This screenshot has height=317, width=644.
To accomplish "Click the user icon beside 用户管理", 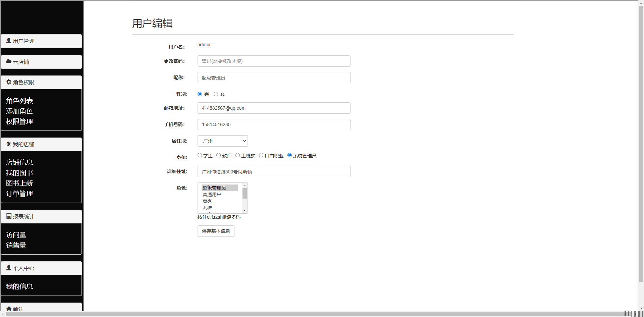I will [9, 41].
